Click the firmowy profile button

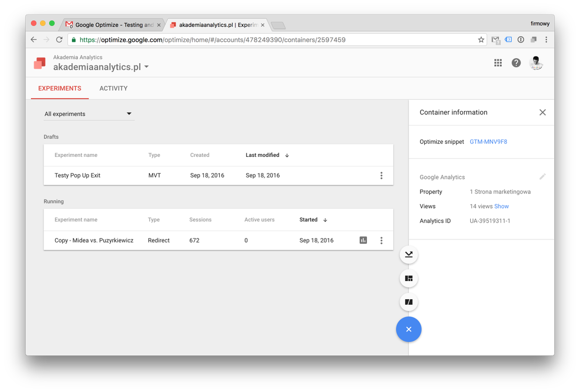click(540, 24)
